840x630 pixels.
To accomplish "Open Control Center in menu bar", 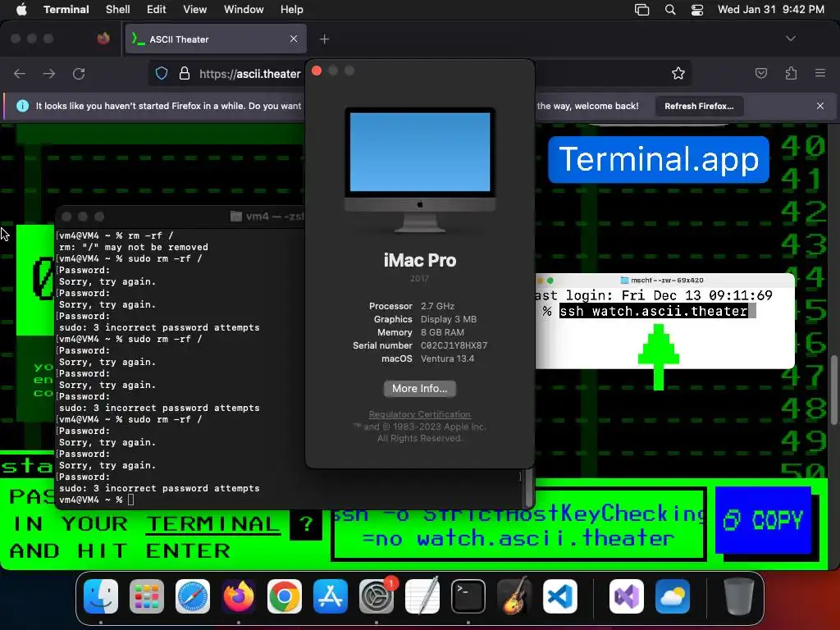I will click(x=697, y=10).
